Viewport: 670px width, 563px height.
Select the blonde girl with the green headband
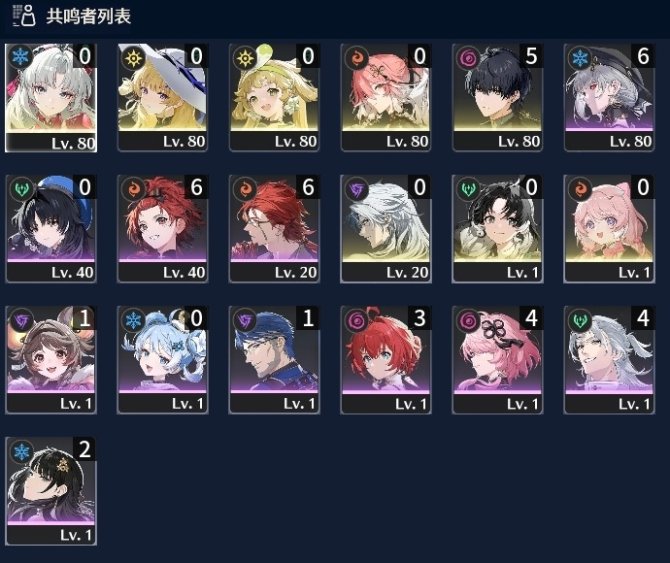click(274, 97)
